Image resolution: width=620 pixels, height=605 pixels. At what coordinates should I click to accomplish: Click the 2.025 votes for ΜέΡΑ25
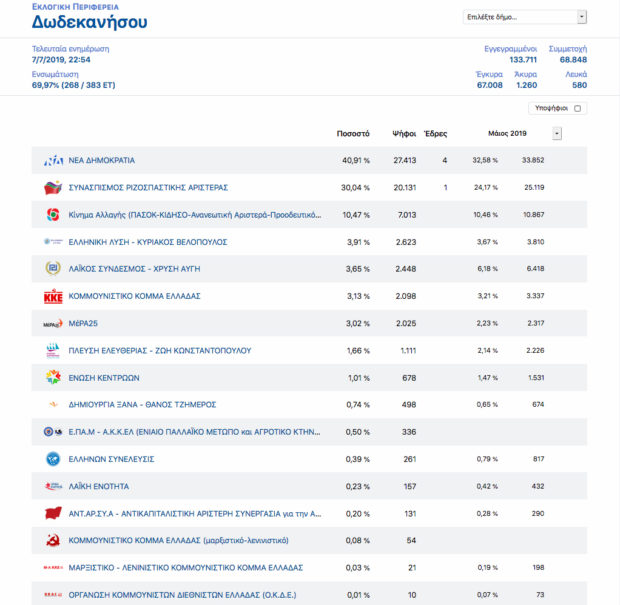tap(406, 323)
